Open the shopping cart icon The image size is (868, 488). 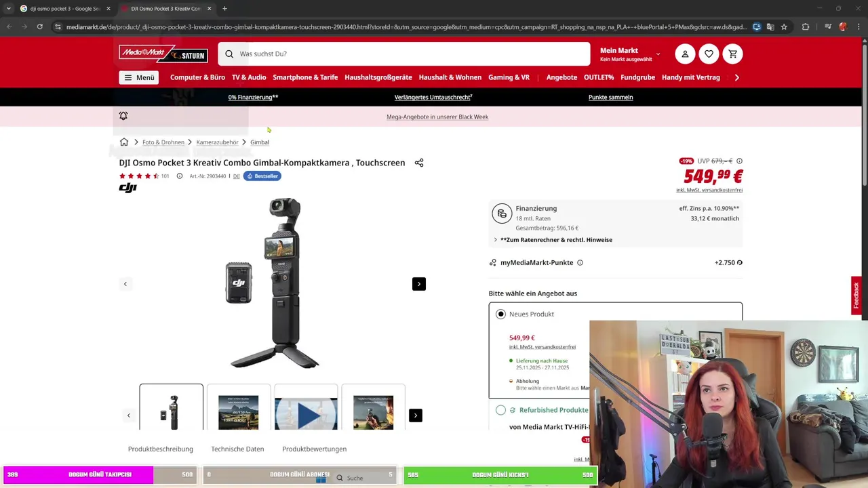[733, 54]
